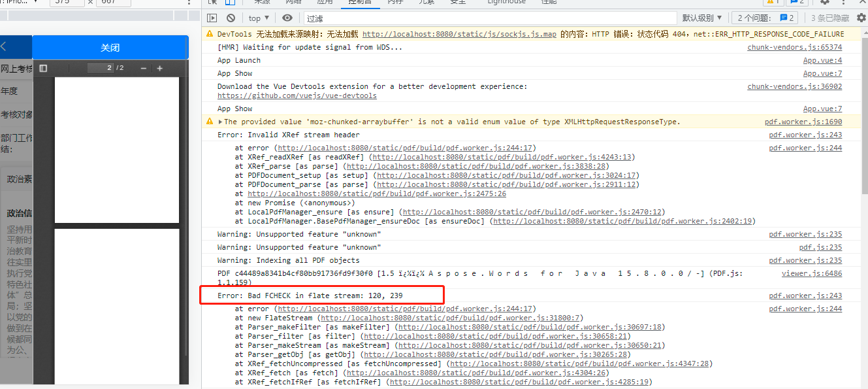Zoom out the PDF with minus icon
This screenshot has height=389, width=868.
tap(143, 68)
